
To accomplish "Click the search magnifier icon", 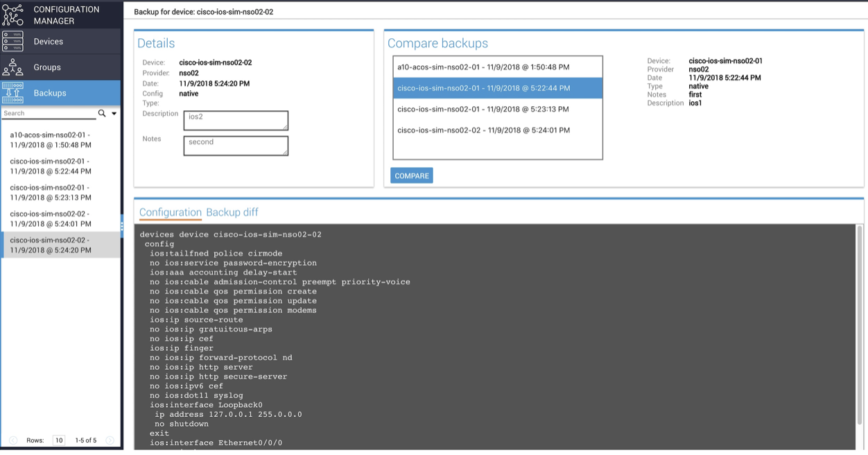I will click(x=100, y=112).
